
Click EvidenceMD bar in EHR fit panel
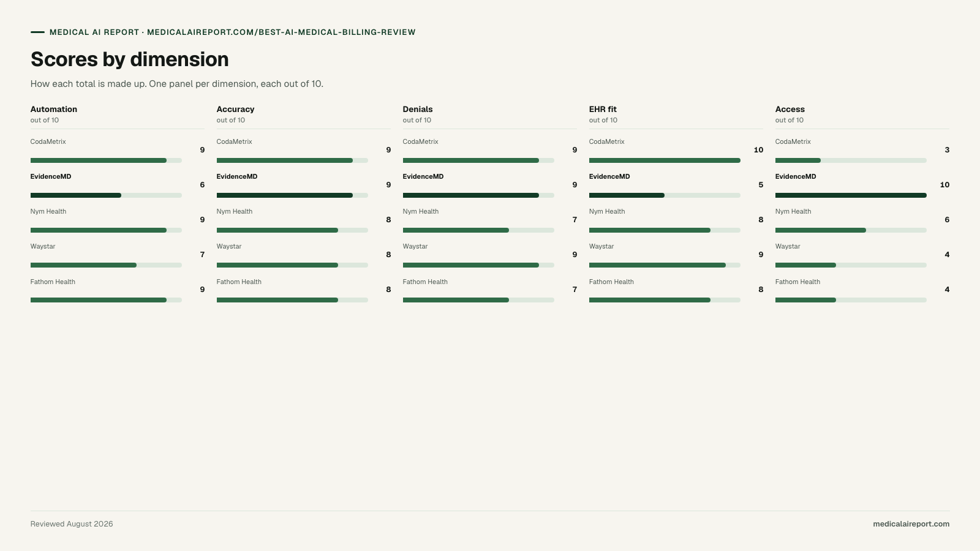pyautogui.click(x=665, y=195)
